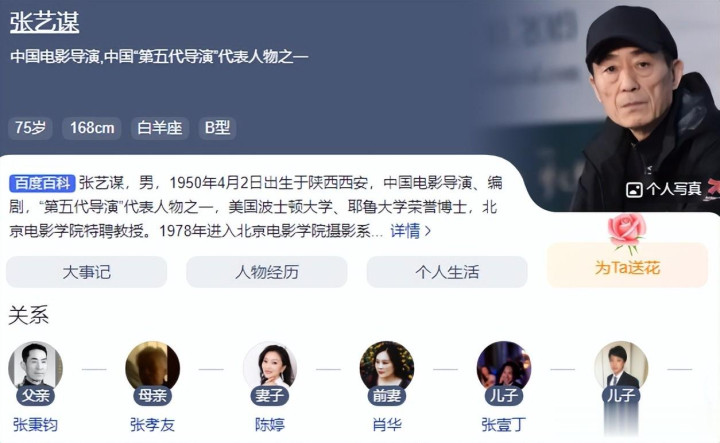Image resolution: width=720 pixels, height=443 pixels.
Task: Click the 75岁 age tag
Action: coord(30,128)
